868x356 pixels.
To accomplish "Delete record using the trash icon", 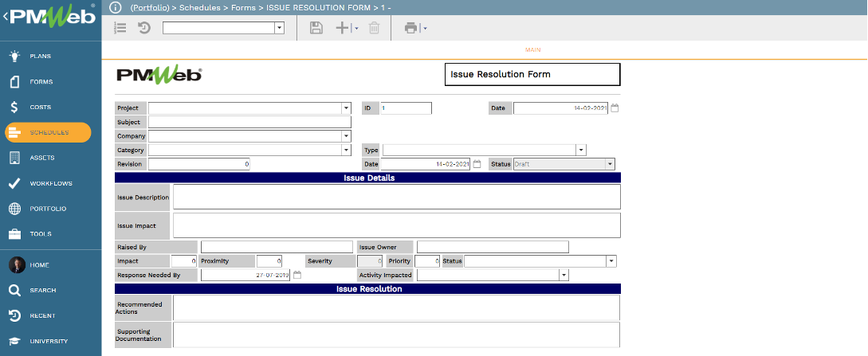I will pos(374,28).
